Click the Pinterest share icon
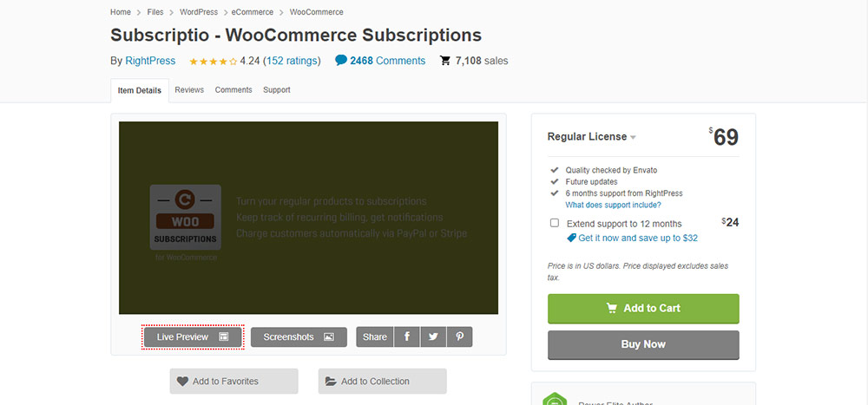This screenshot has height=405, width=868. [x=459, y=336]
